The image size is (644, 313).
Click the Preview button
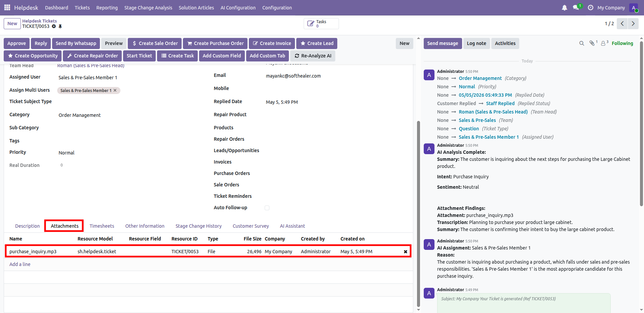coord(114,43)
